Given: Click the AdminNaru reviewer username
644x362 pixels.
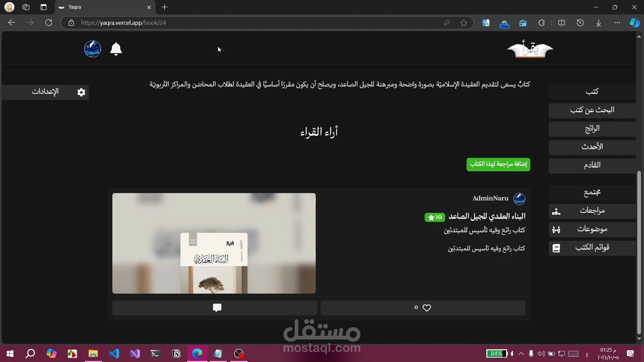Looking at the screenshot, I should click(490, 198).
